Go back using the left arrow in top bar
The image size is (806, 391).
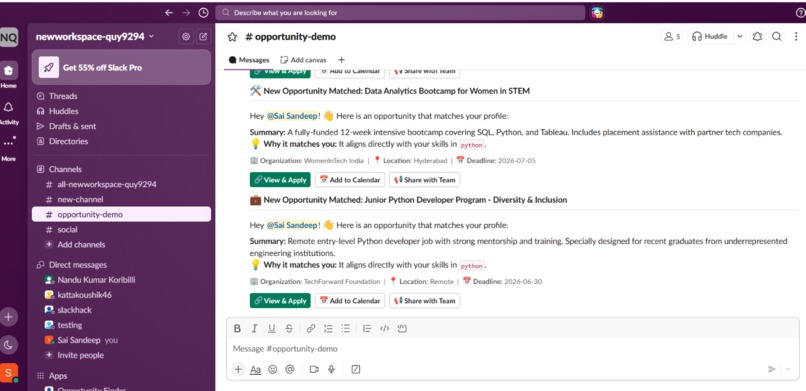[169, 13]
